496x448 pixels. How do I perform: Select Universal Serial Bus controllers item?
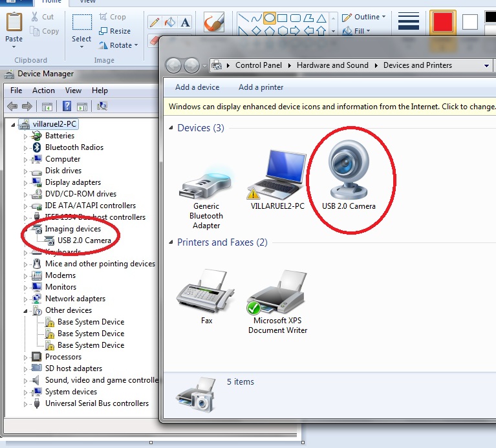pyautogui.click(x=97, y=403)
